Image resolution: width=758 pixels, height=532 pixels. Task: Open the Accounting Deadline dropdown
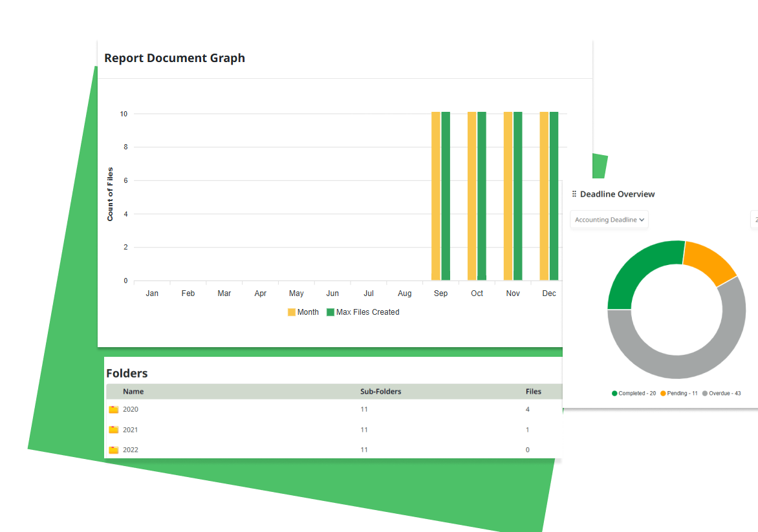pos(609,220)
